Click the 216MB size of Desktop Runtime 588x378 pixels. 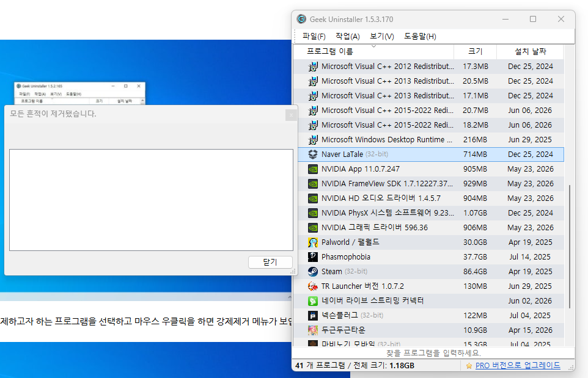475,140
